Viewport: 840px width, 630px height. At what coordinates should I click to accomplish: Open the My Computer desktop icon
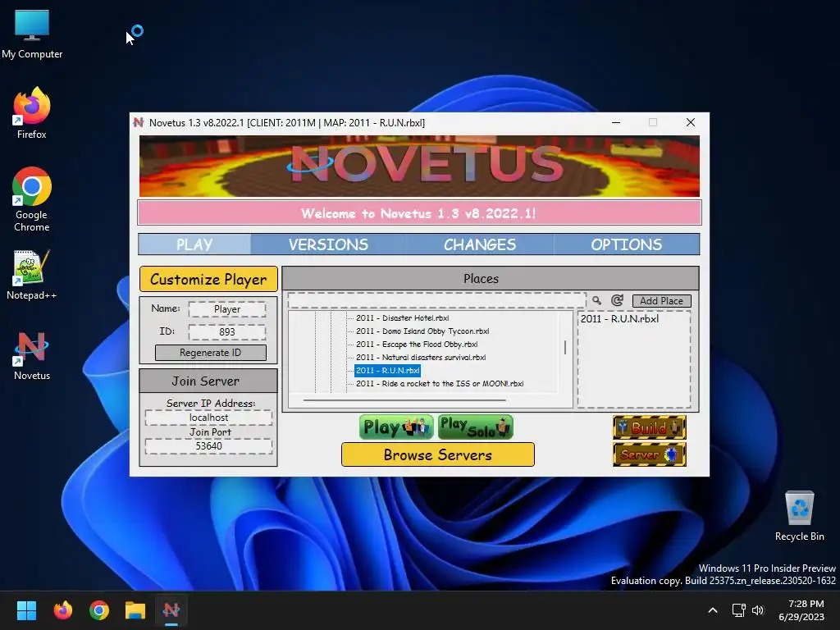(32, 34)
